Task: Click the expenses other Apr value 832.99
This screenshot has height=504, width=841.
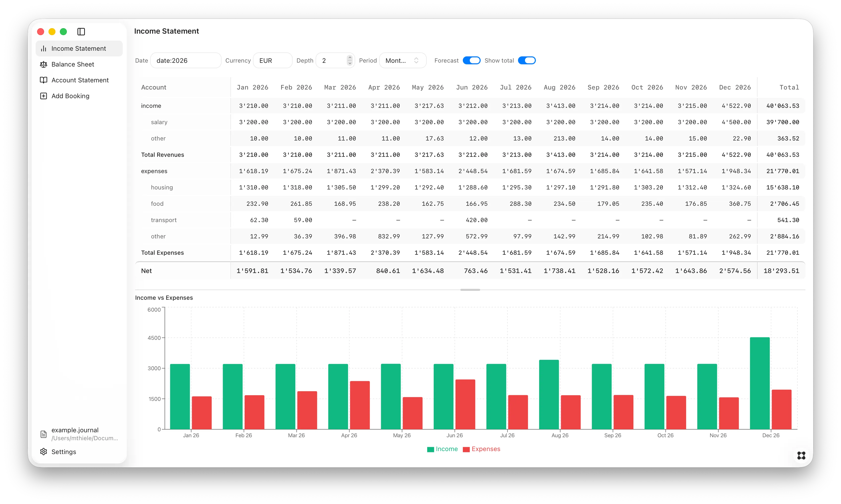Action: pyautogui.click(x=389, y=236)
